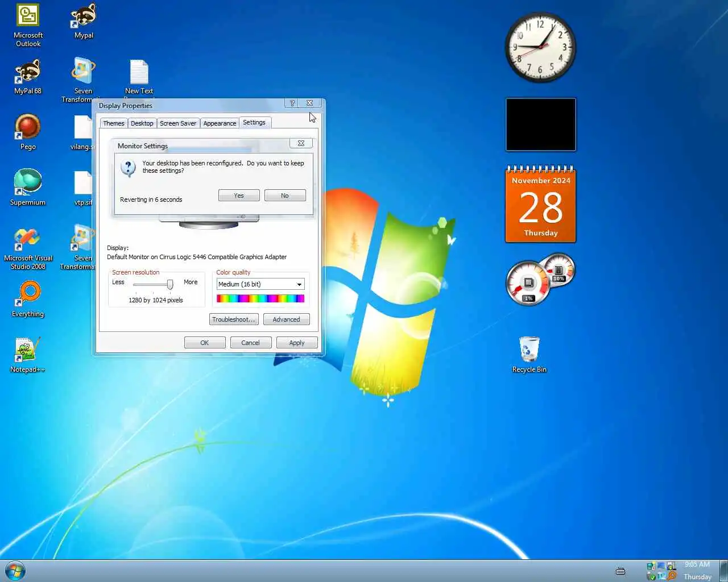Click OK in Display Properties
This screenshot has height=582, width=728.
[x=205, y=343]
